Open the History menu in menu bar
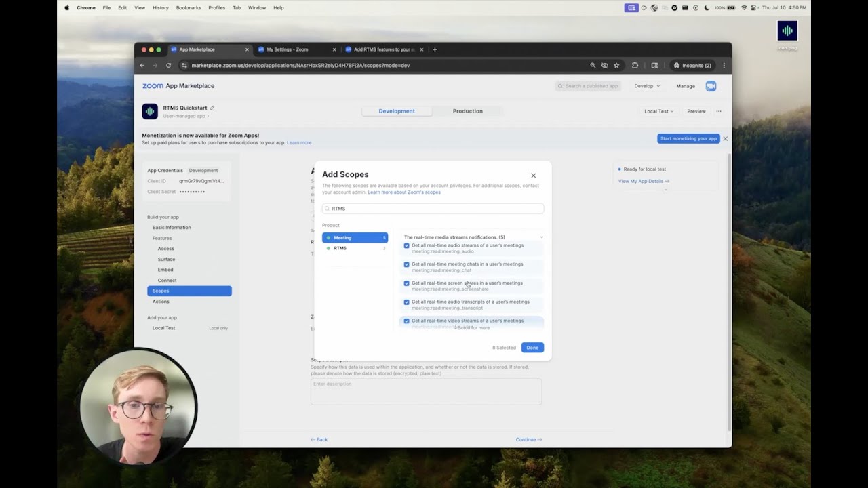Screen dimensions: 868x488 pos(161,8)
